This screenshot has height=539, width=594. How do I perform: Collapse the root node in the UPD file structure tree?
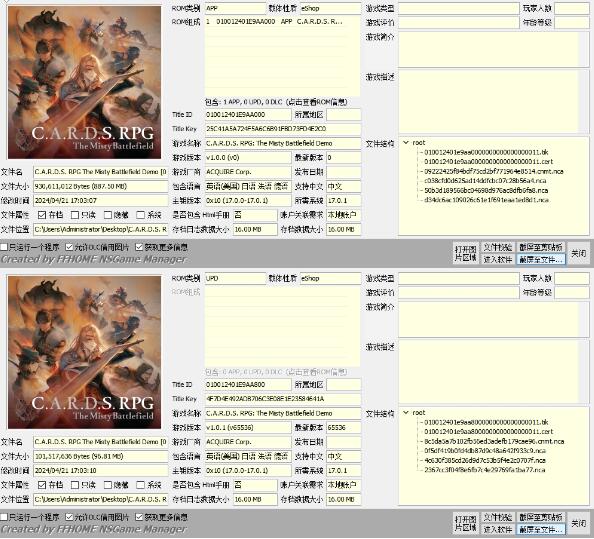click(x=406, y=413)
